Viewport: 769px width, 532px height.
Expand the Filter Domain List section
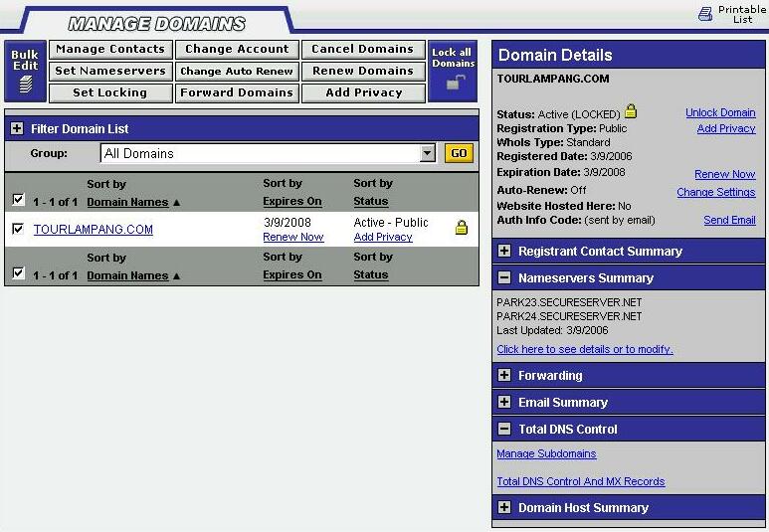tap(17, 128)
